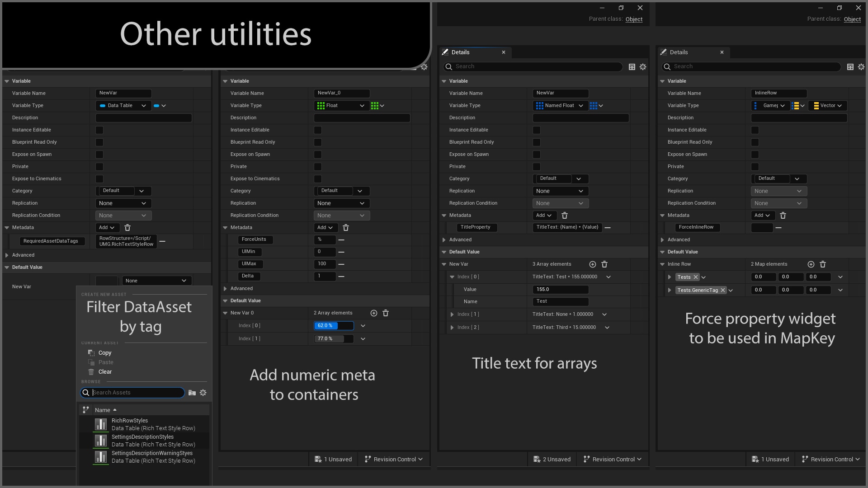The width and height of the screenshot is (868, 488).
Task: Delete the TitleProperty metadata with trash icon
Action: coord(565,216)
